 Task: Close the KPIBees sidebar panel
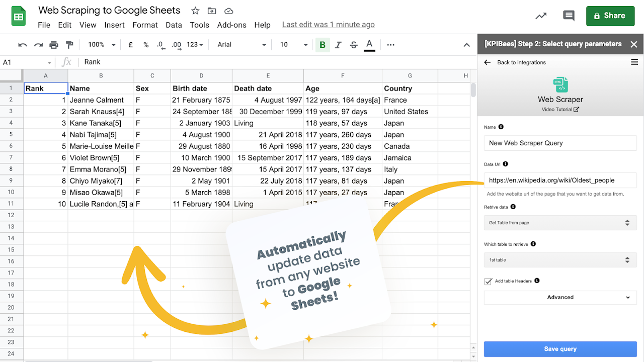(x=634, y=44)
